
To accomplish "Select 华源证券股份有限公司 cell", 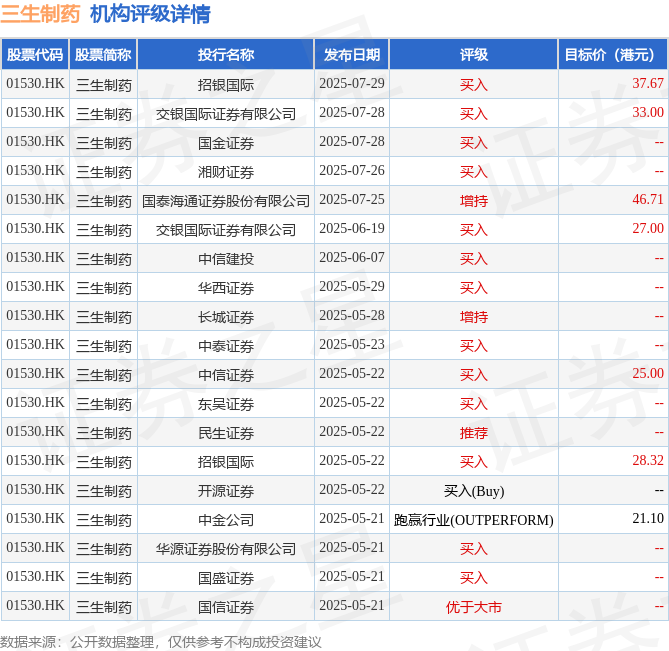I will coord(226,549).
